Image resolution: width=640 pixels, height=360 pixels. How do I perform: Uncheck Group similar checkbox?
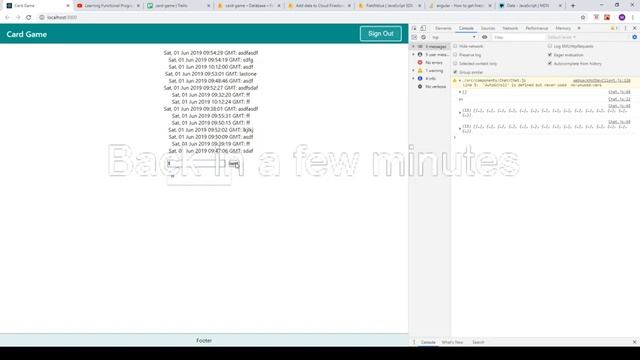tap(456, 72)
